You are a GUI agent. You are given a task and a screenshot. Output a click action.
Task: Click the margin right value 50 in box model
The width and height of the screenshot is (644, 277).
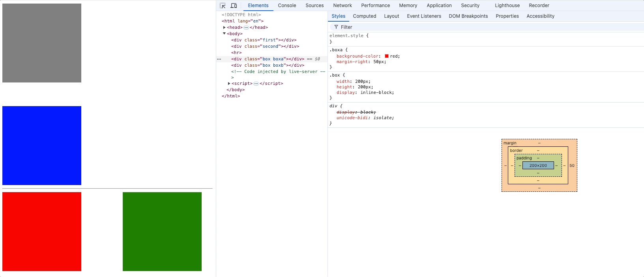click(x=572, y=166)
